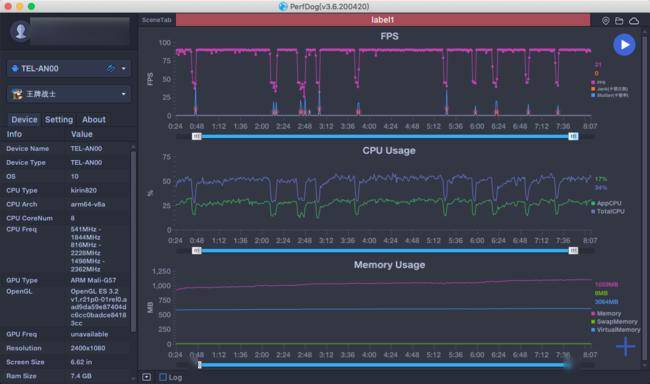This screenshot has height=384, width=650.
Task: Toggle the AppCPU legend entry
Action: click(606, 203)
